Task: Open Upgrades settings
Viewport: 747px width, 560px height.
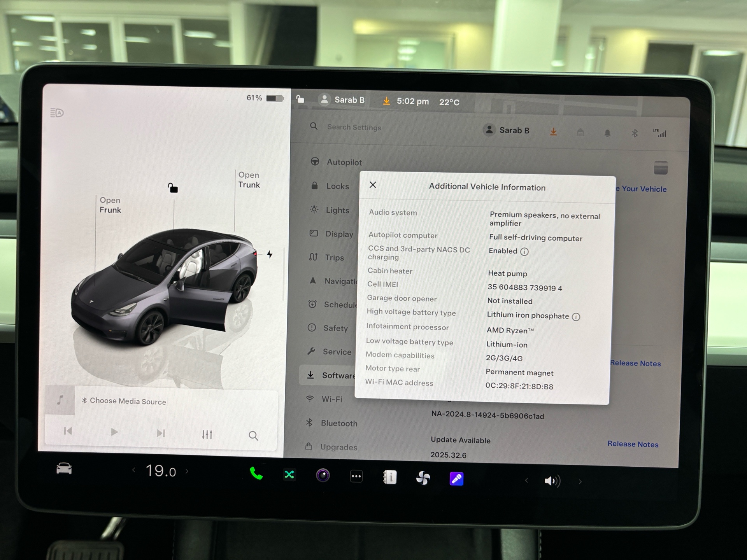Action: point(331,447)
